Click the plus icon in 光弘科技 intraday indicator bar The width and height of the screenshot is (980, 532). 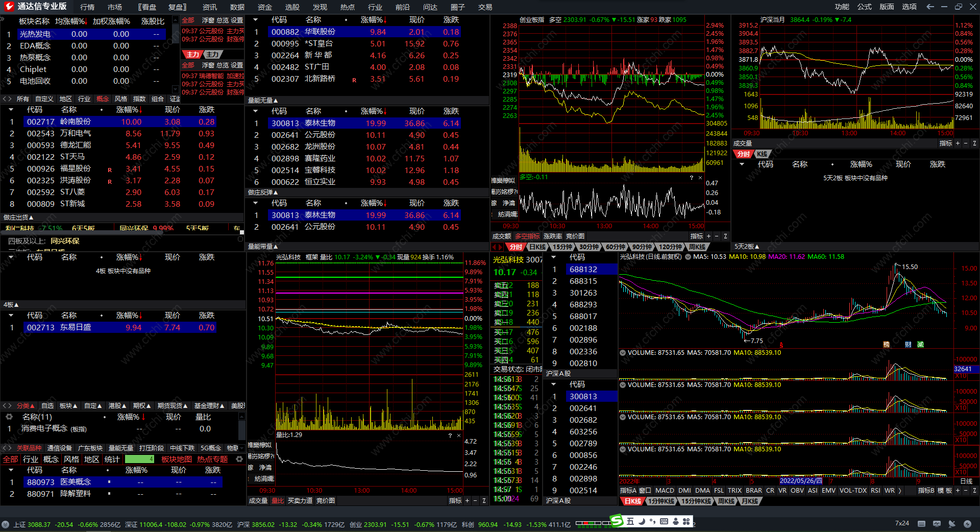[x=467, y=501]
